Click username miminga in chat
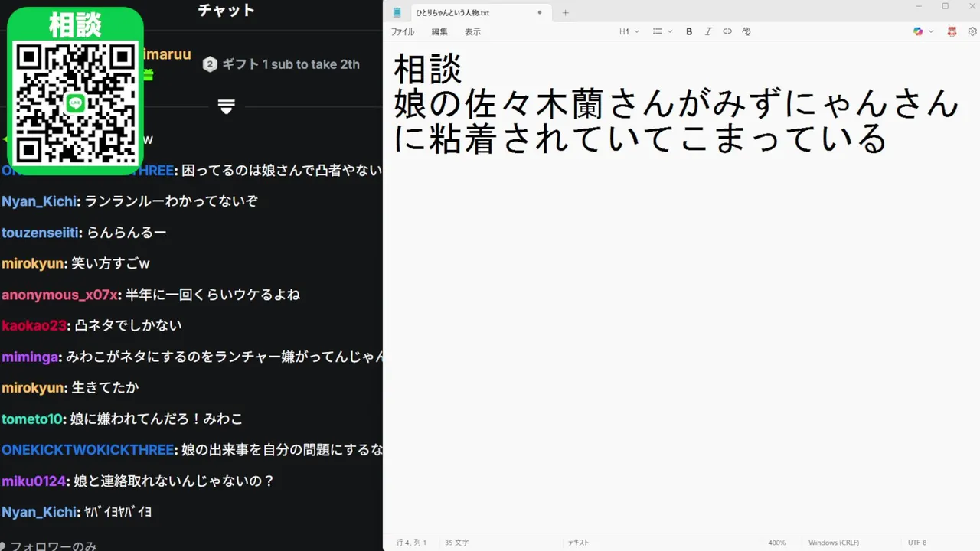The height and width of the screenshot is (551, 980). tap(30, 357)
